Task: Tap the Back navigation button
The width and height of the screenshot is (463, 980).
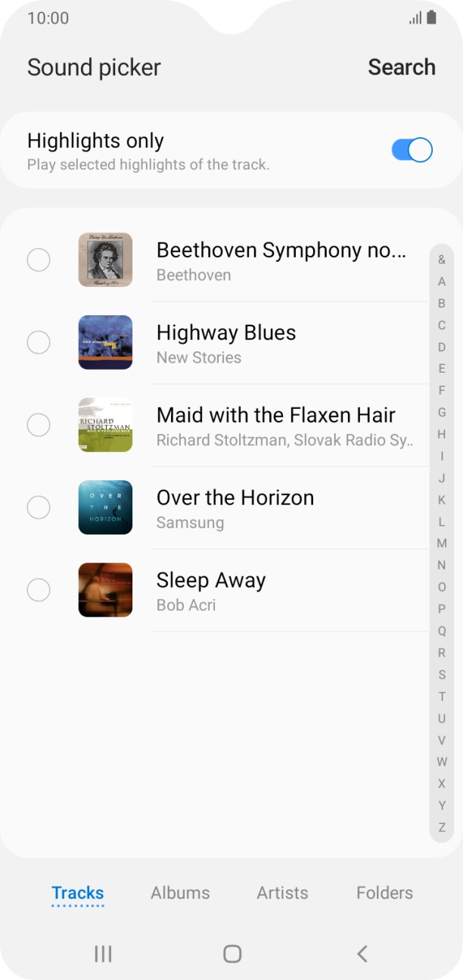Action: click(x=361, y=953)
